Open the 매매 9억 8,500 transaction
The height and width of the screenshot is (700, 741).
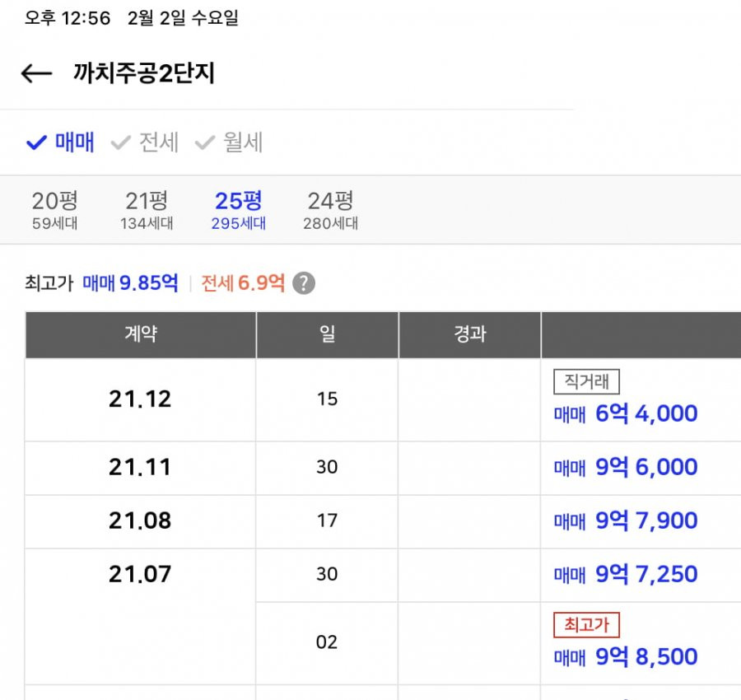coord(626,656)
